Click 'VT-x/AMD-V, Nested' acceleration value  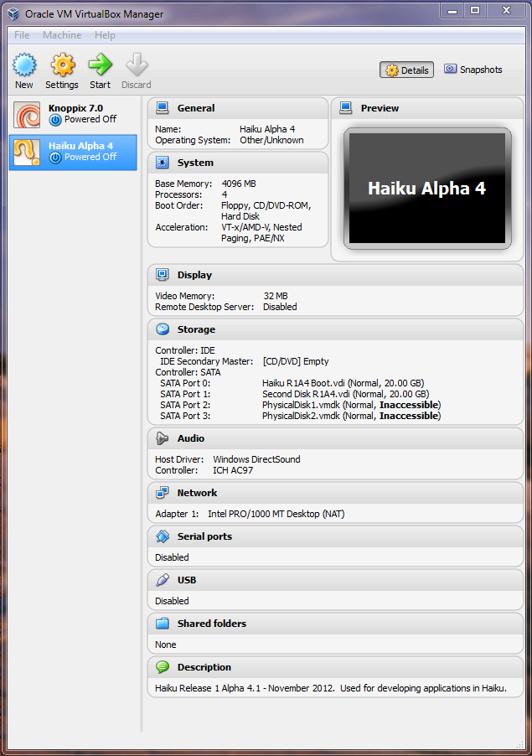261,227
